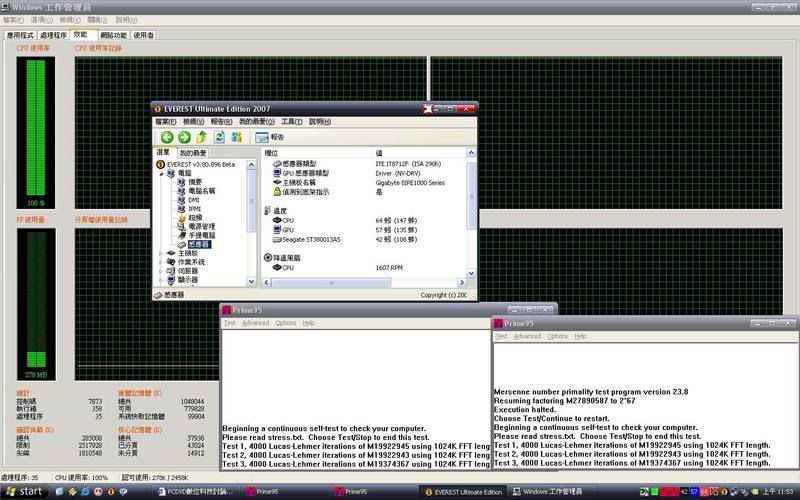The image size is (800, 500).
Task: Click the EVEREST details vertical scrollbar thumb
Action: tap(471, 196)
